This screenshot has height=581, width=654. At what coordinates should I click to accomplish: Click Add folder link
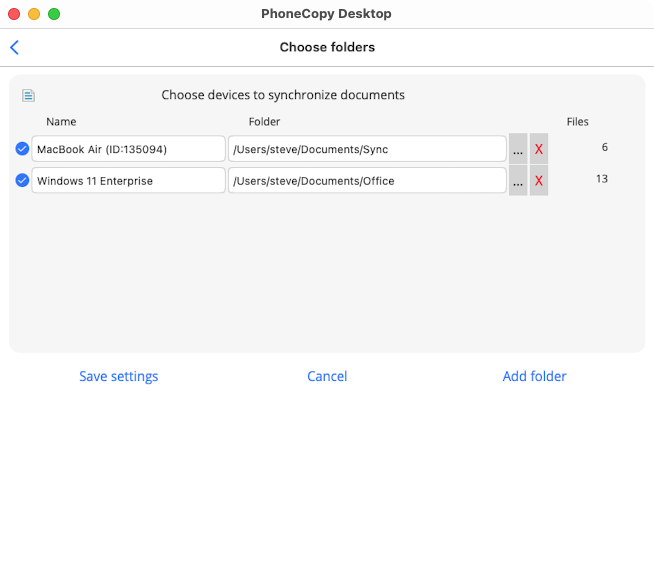point(534,377)
